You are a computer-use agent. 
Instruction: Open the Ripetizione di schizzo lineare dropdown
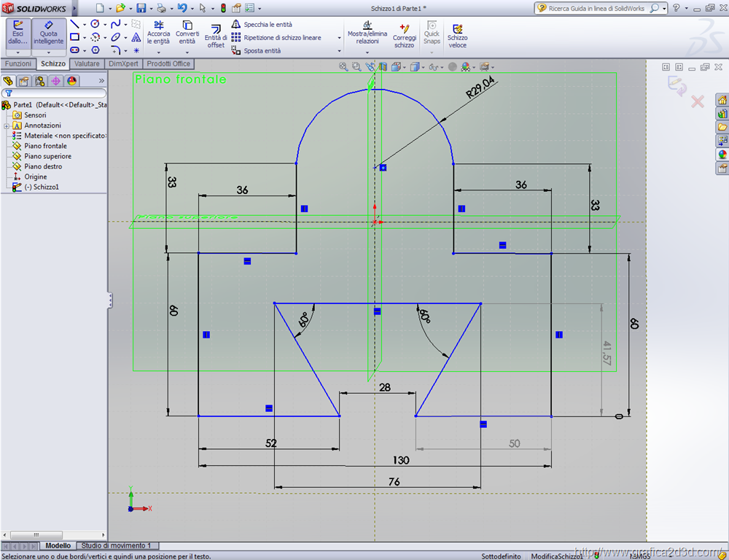click(339, 38)
